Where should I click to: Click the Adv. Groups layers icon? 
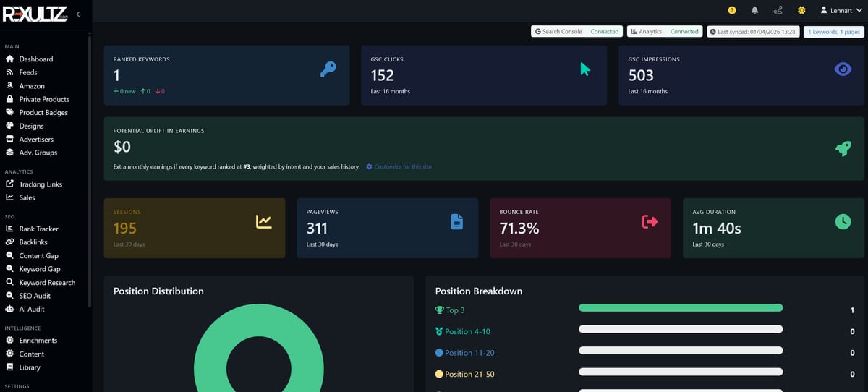point(10,153)
